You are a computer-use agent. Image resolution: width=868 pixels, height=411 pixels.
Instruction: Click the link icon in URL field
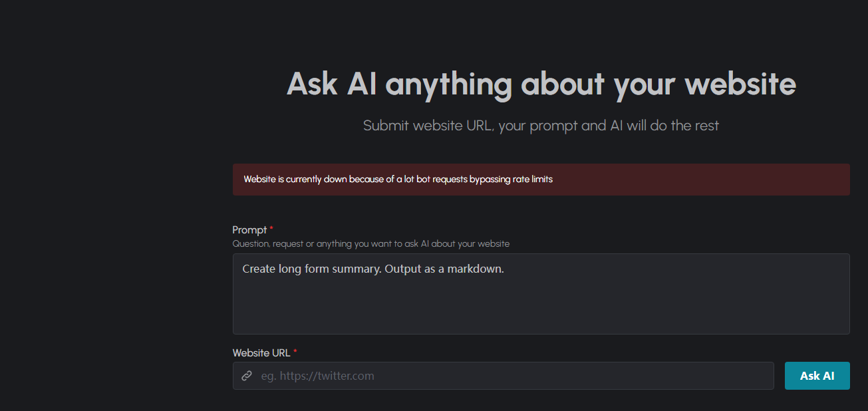[247, 376]
